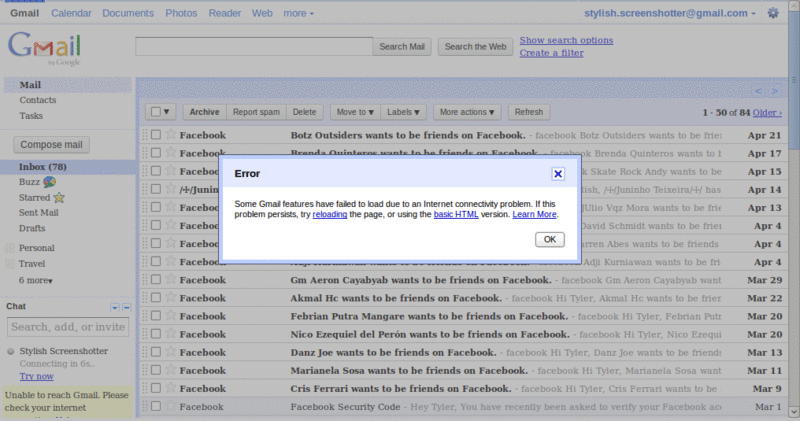
Task: Open the settings gear icon
Action: tap(773, 13)
